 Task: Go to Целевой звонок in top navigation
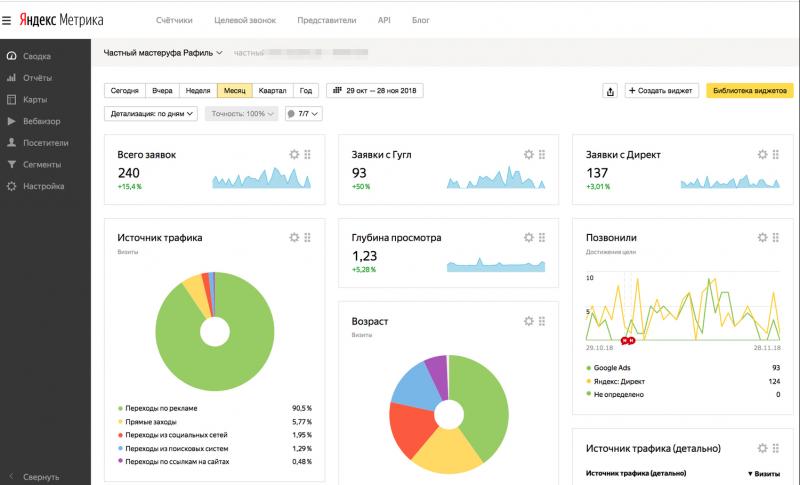coord(245,20)
